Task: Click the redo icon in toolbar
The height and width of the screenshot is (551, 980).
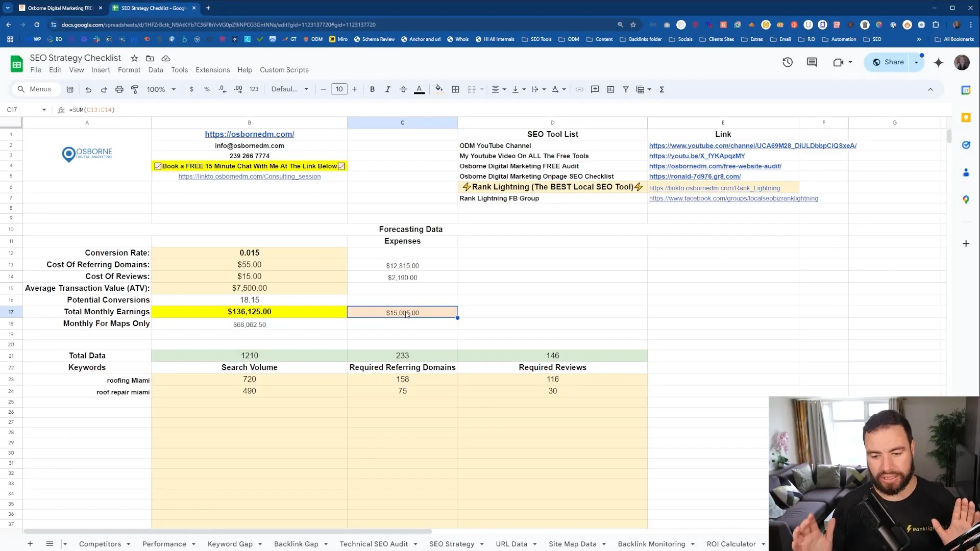Action: tap(104, 89)
